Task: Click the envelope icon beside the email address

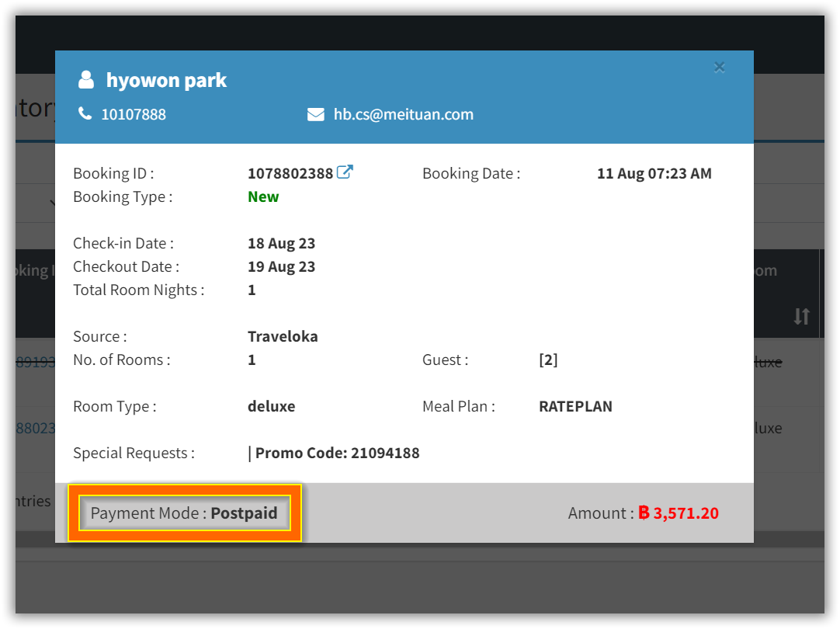Action: [x=315, y=113]
